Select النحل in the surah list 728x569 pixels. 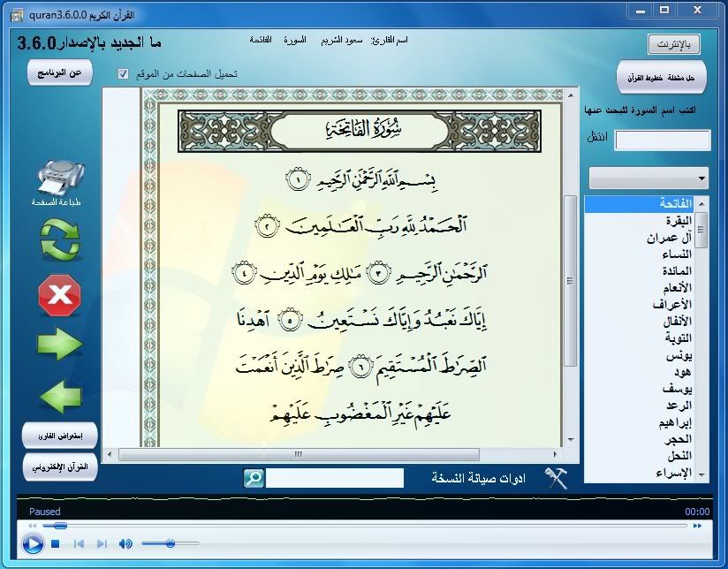pyautogui.click(x=639, y=456)
